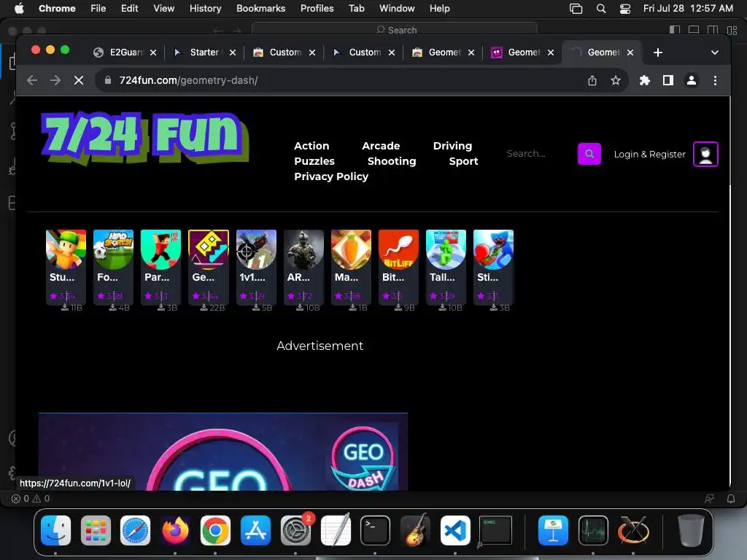
Task: Open the user avatar icon beside Login & Register
Action: [x=705, y=155]
